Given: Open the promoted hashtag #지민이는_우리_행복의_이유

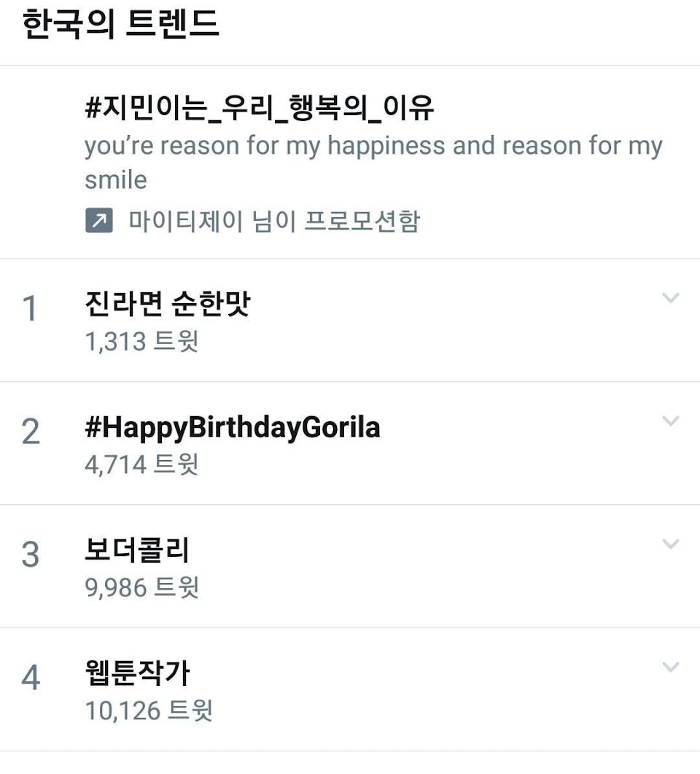Looking at the screenshot, I should click(260, 109).
